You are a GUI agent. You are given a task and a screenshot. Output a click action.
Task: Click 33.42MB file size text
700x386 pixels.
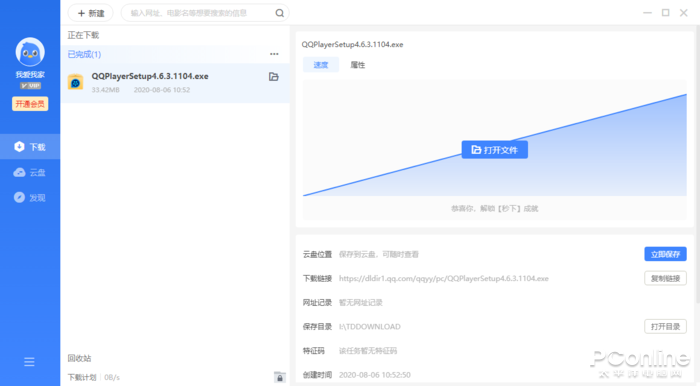tap(106, 90)
